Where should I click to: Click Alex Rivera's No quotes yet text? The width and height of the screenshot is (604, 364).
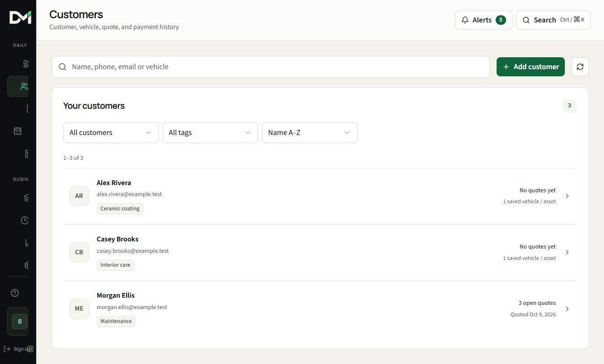click(538, 190)
